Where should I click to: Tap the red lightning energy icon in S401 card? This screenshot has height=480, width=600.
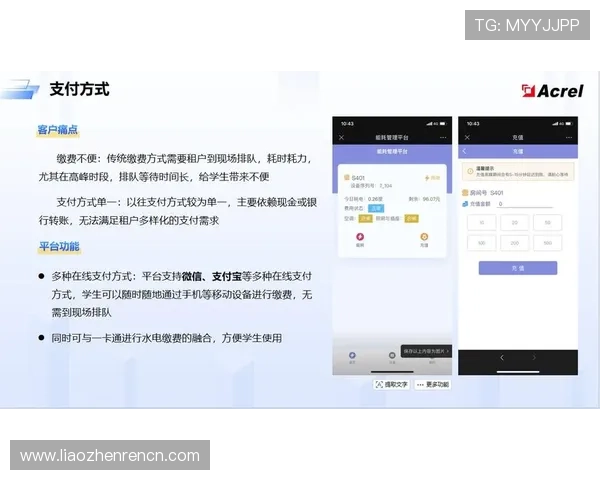[x=360, y=237]
